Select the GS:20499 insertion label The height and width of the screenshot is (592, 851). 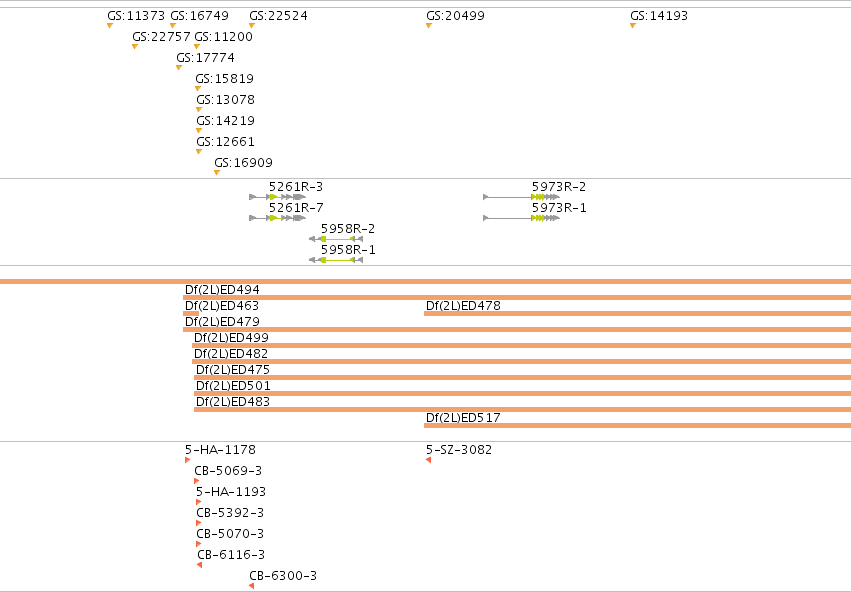[x=455, y=16]
